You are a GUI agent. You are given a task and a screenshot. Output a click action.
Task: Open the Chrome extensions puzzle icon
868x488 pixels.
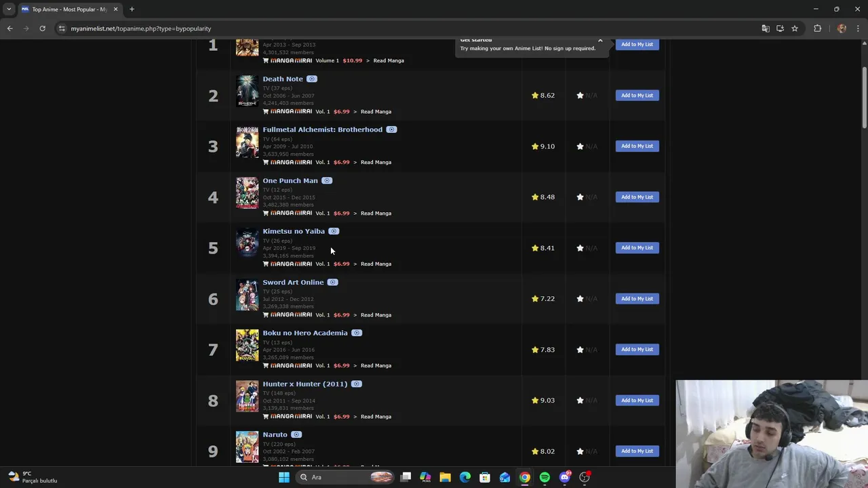click(x=817, y=28)
